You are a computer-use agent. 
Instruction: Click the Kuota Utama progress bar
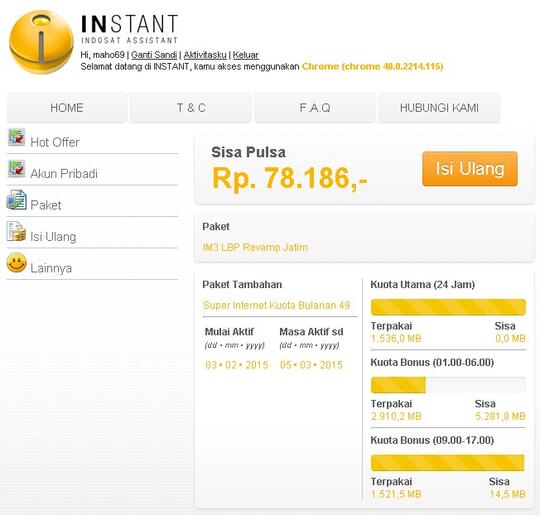click(x=448, y=307)
